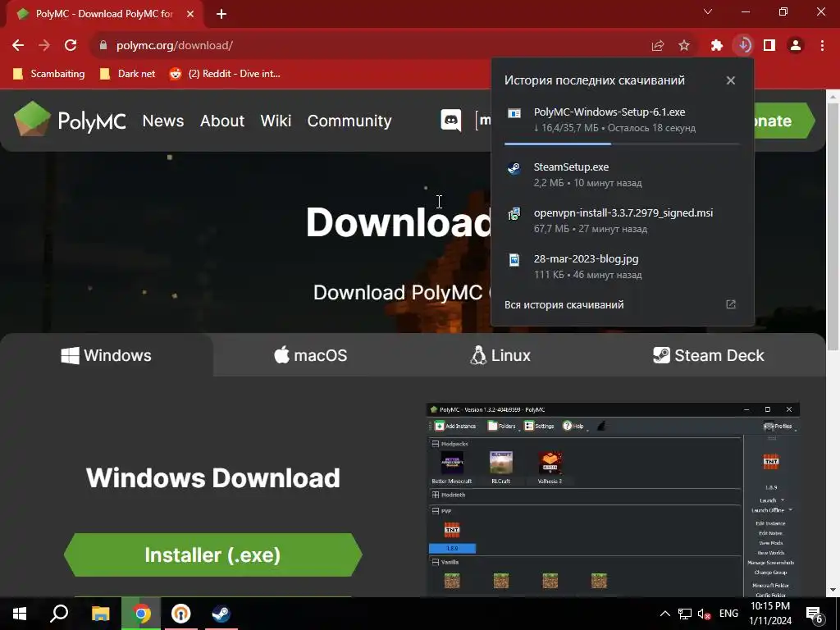Open the Chrome profile avatar
The image size is (840, 630).
(x=796, y=46)
